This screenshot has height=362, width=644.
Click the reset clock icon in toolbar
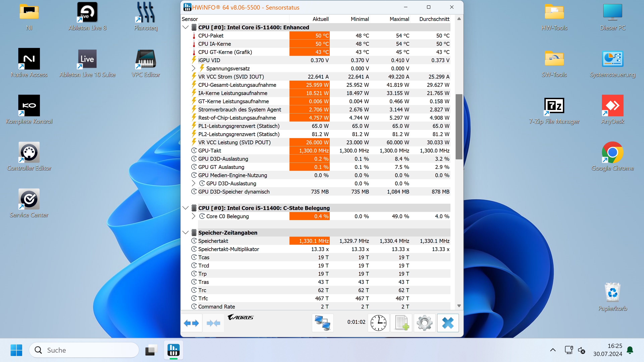point(378,323)
